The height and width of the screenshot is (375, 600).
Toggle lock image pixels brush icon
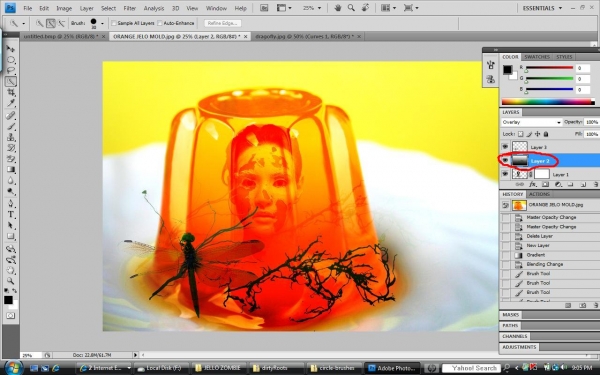[529, 134]
